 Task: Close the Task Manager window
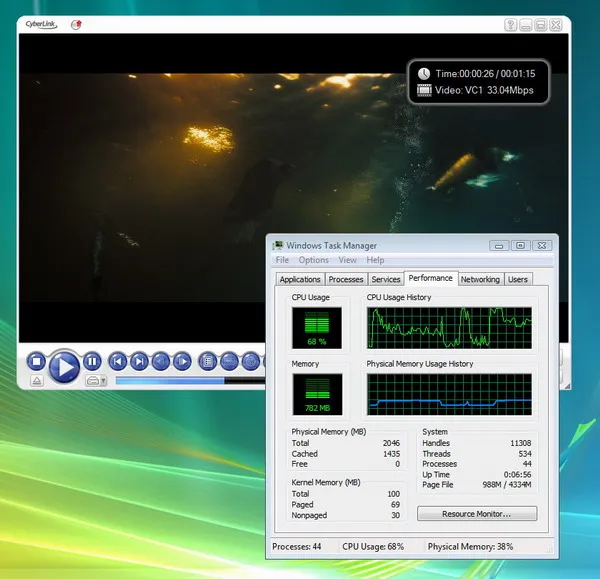tap(542, 245)
